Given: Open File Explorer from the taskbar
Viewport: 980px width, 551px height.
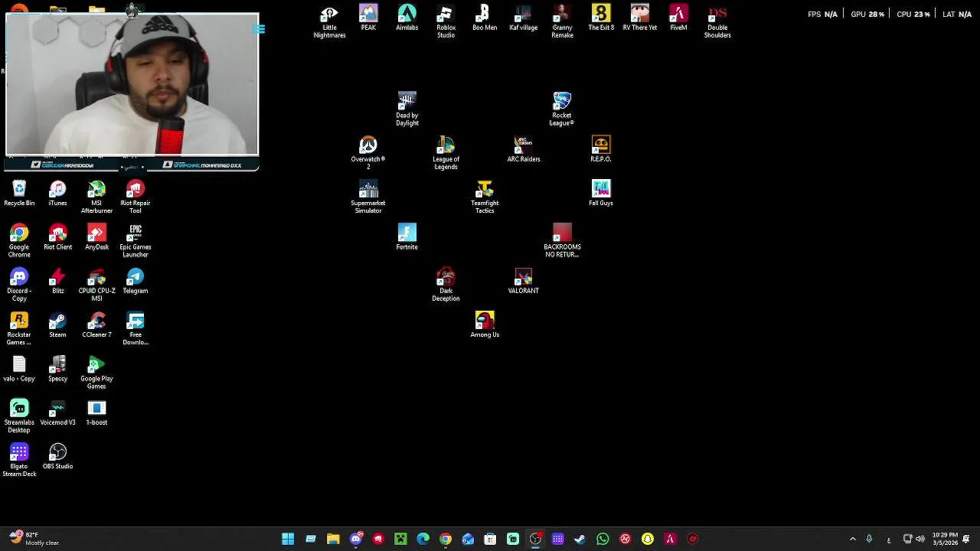Looking at the screenshot, I should [x=333, y=539].
